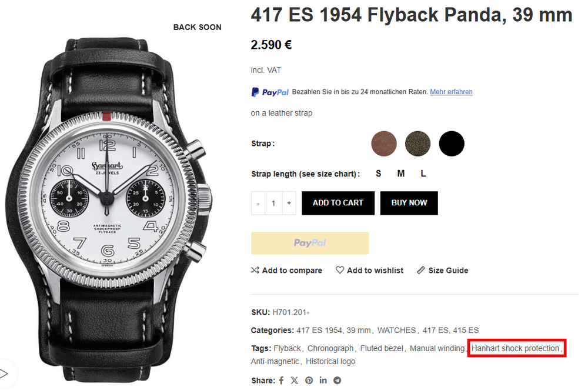This screenshot has height=390, width=588.
Task: Open the Hanhart shock protection tag
Action: 515,348
